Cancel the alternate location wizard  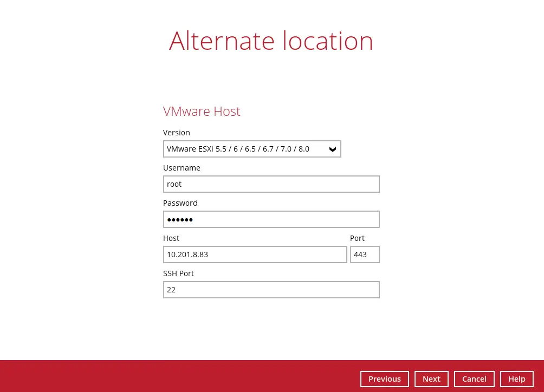point(474,379)
